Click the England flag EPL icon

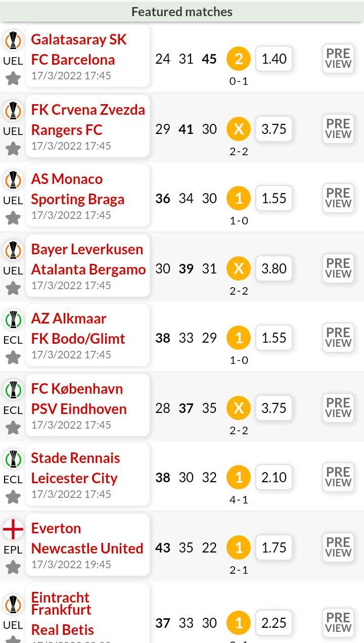pyautogui.click(x=13, y=529)
